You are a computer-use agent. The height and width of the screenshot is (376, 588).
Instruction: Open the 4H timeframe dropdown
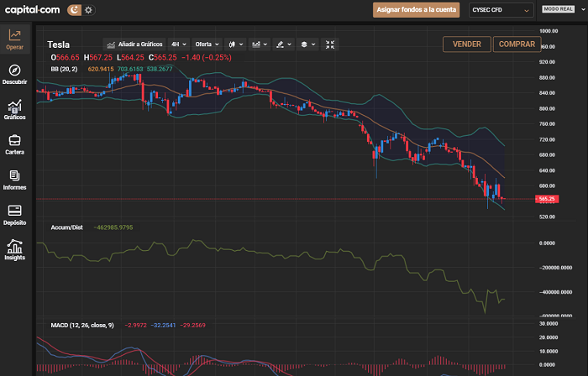pyautogui.click(x=178, y=44)
